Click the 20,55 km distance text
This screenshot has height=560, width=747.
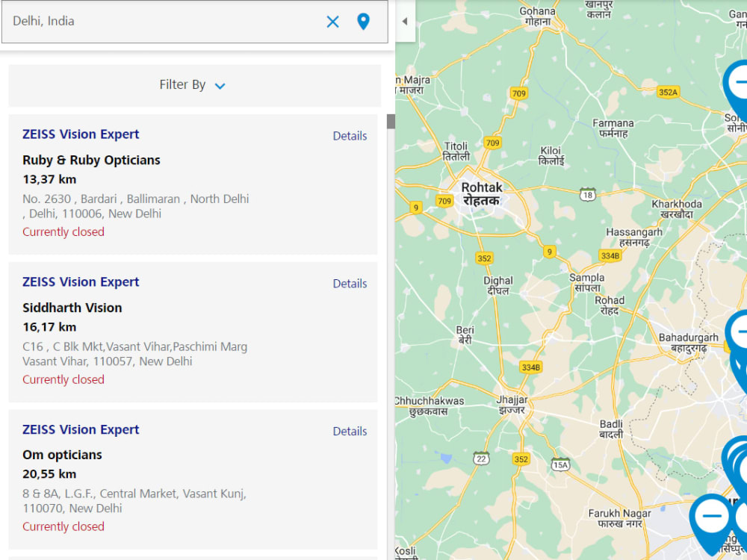coord(49,474)
